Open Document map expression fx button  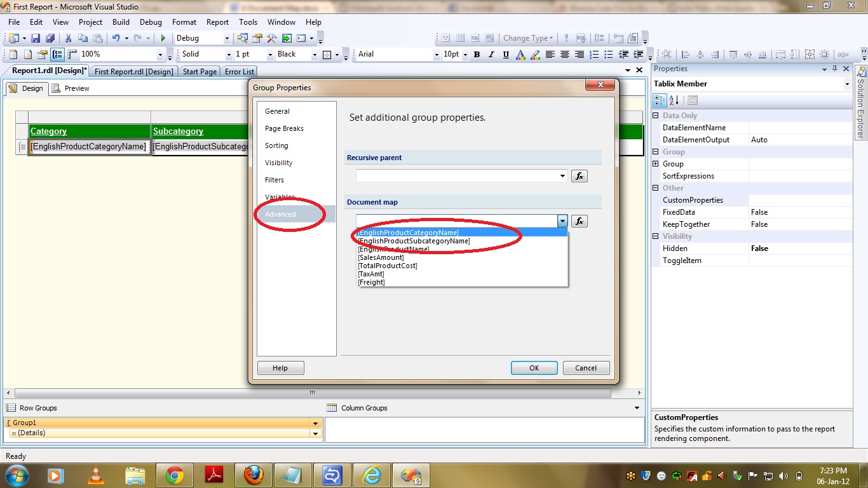pyautogui.click(x=579, y=221)
